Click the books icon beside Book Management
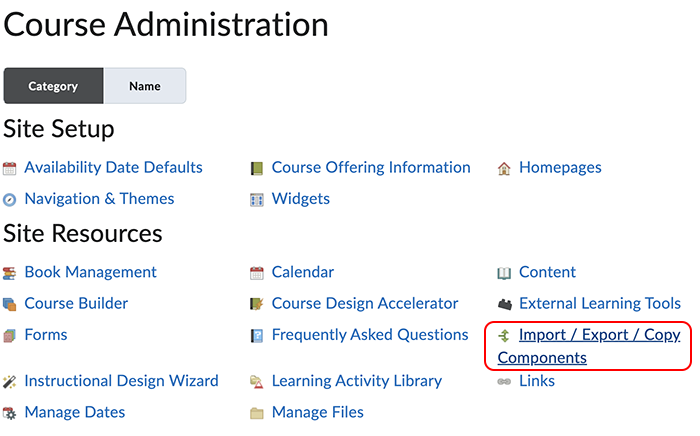 [x=10, y=273]
